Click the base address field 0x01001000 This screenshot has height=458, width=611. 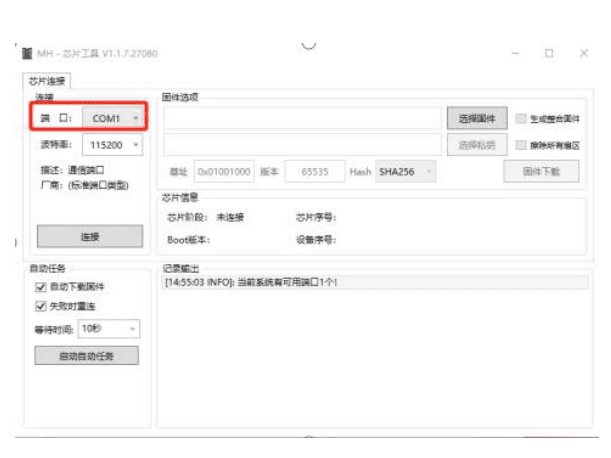pyautogui.click(x=224, y=172)
